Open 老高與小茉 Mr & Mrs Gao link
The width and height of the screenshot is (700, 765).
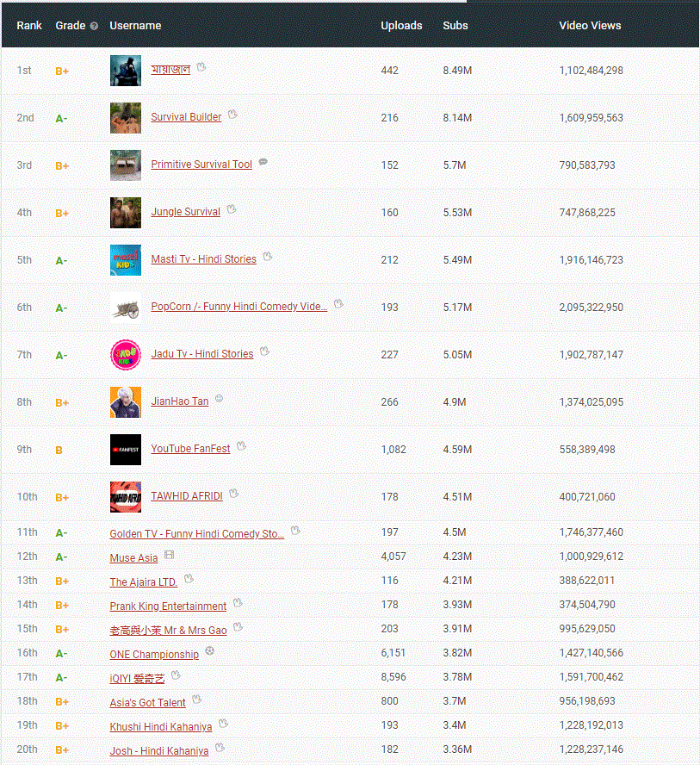point(168,630)
